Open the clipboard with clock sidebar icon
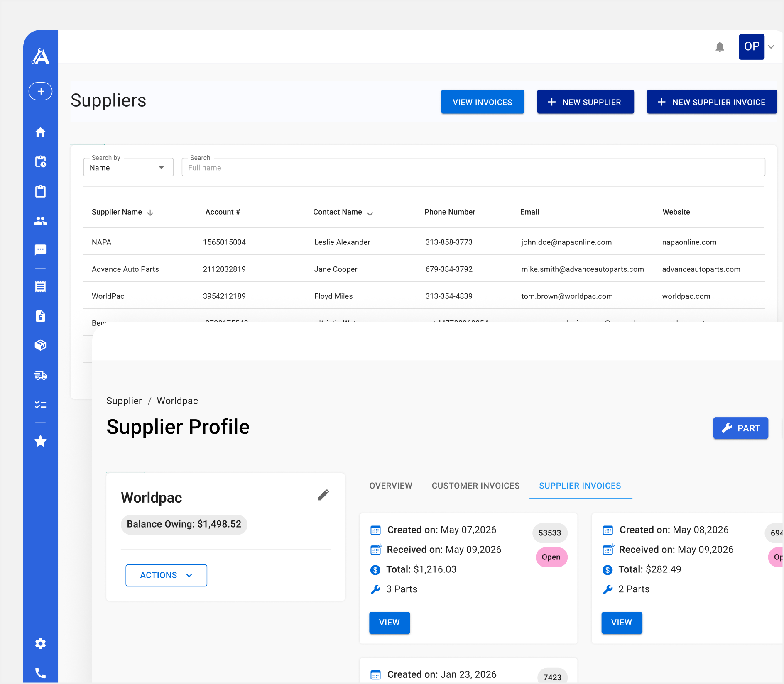 [x=40, y=161]
